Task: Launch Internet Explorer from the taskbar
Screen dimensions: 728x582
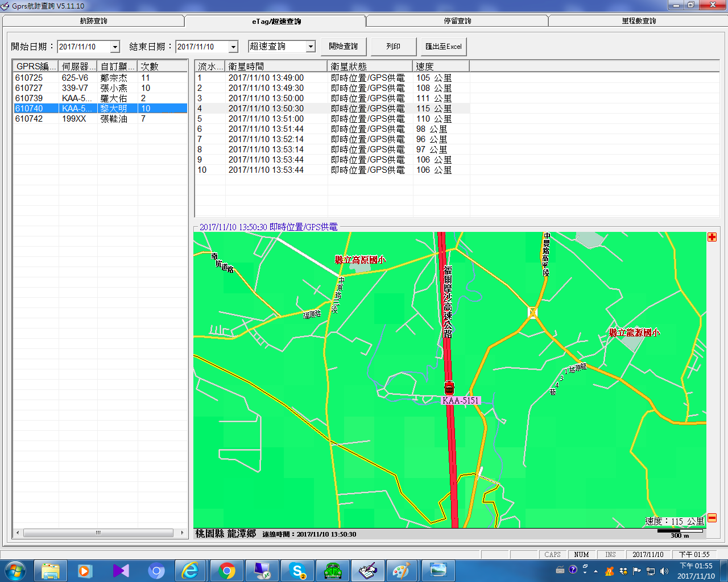Action: tap(191, 571)
